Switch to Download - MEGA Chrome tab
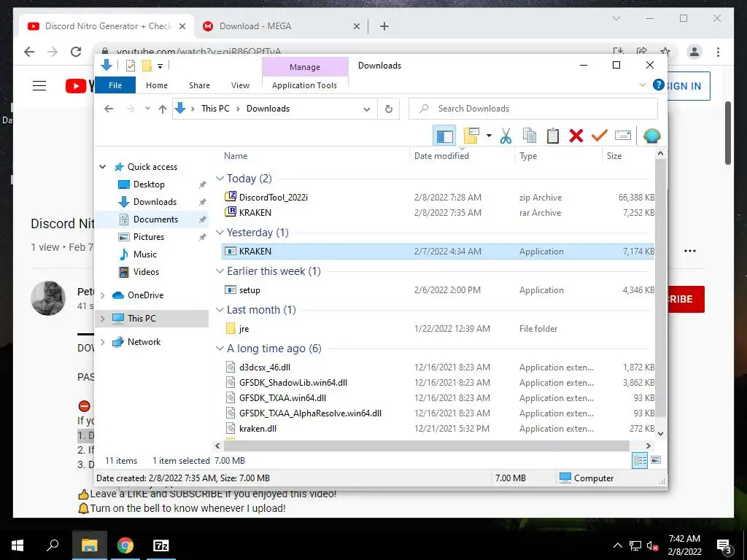 (282, 26)
